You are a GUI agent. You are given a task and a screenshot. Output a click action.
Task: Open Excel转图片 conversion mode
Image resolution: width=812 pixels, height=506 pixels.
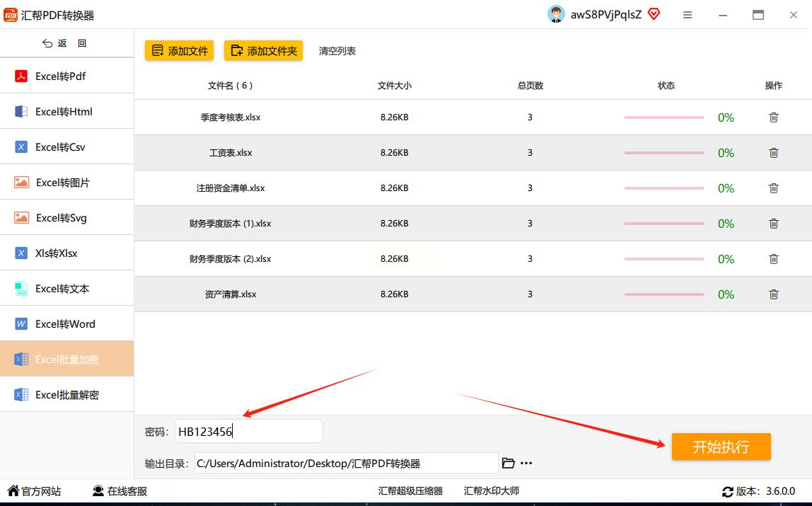tap(66, 183)
